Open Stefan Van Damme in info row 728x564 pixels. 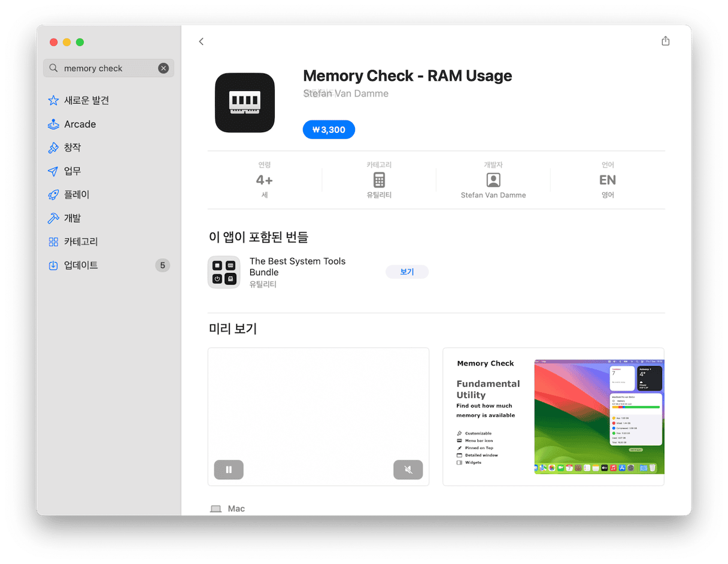tap(493, 195)
